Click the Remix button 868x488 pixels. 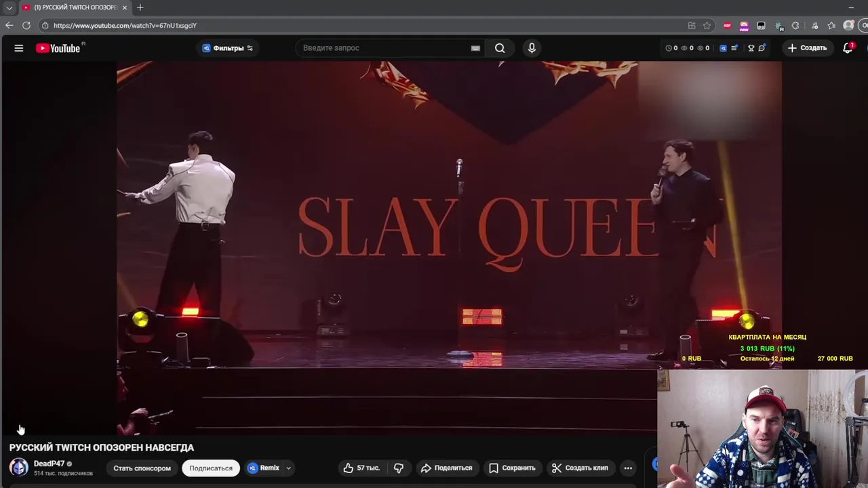pos(263,468)
